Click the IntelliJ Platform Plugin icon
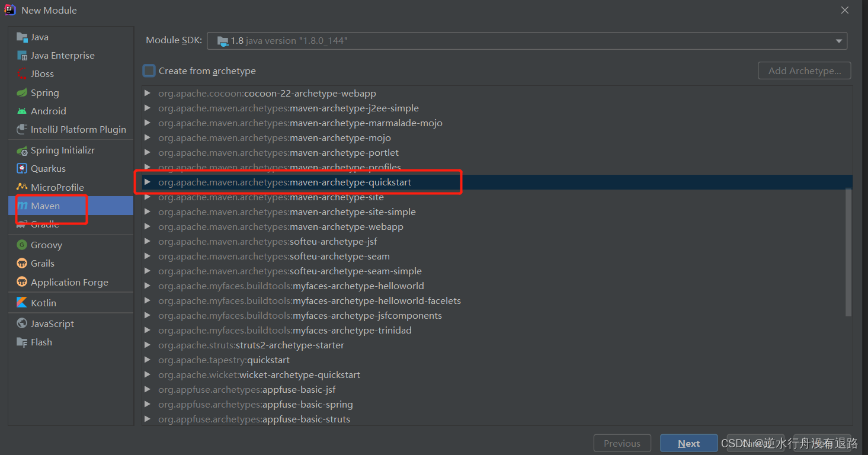The height and width of the screenshot is (455, 868). tap(22, 129)
